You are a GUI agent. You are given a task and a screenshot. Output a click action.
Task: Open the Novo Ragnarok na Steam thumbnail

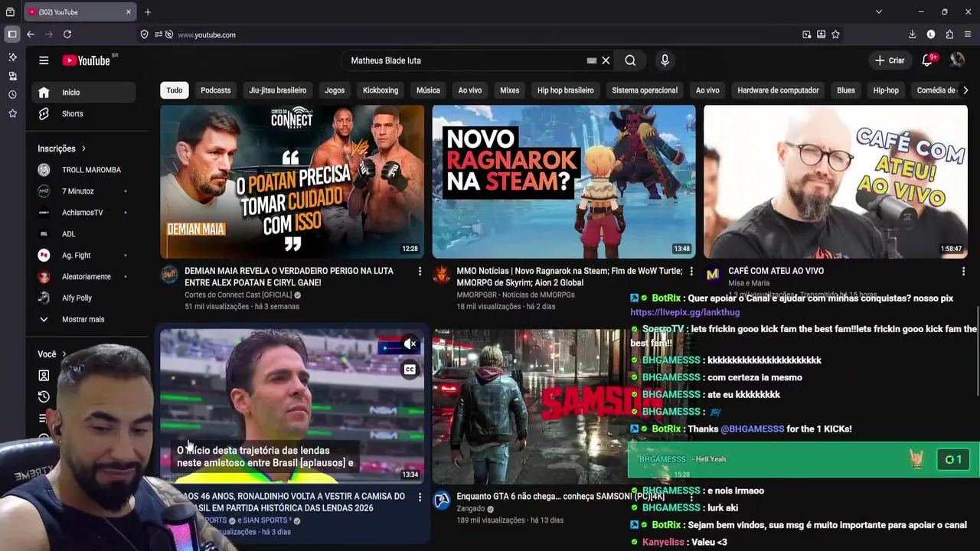tap(563, 181)
